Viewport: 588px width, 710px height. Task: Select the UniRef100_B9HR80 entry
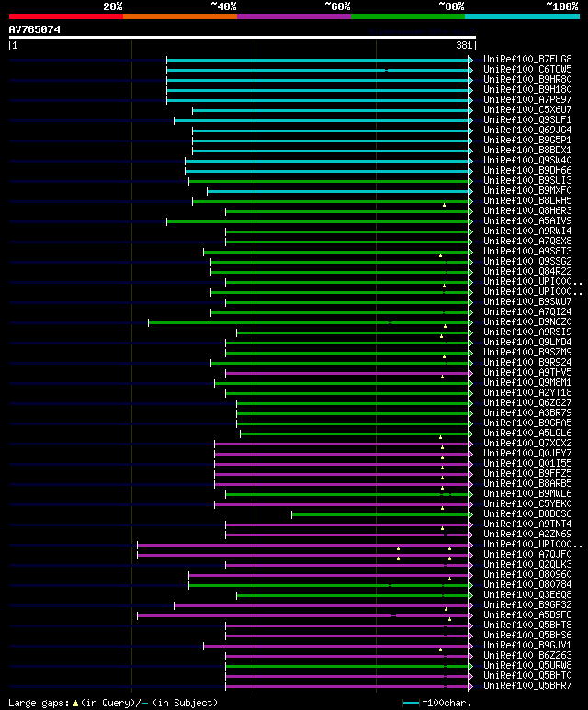[x=527, y=79]
